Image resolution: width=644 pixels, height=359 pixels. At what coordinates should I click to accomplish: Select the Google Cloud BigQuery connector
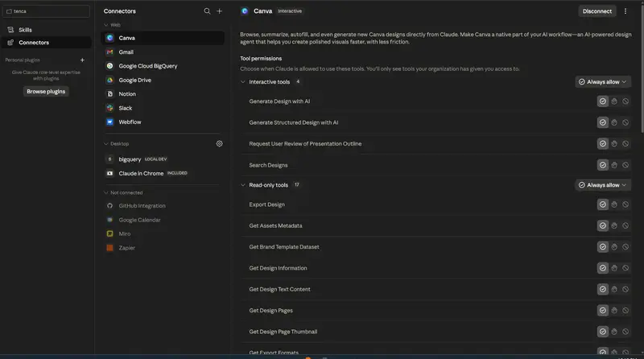(x=163, y=66)
